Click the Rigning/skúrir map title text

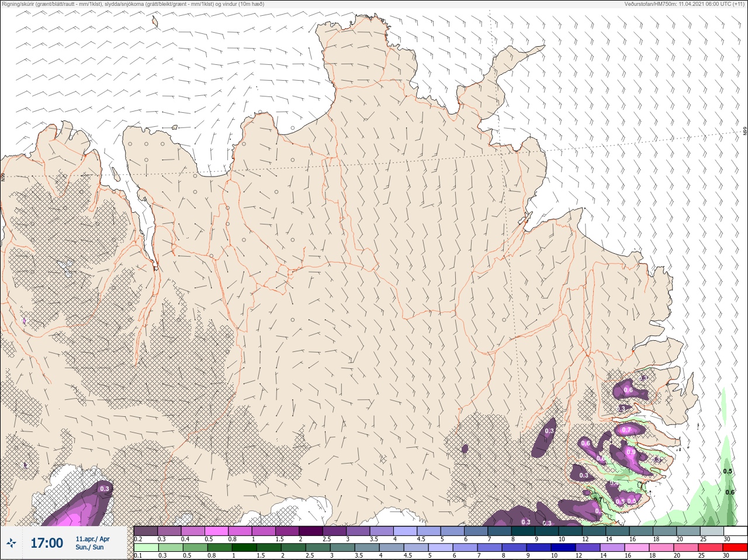click(132, 4)
